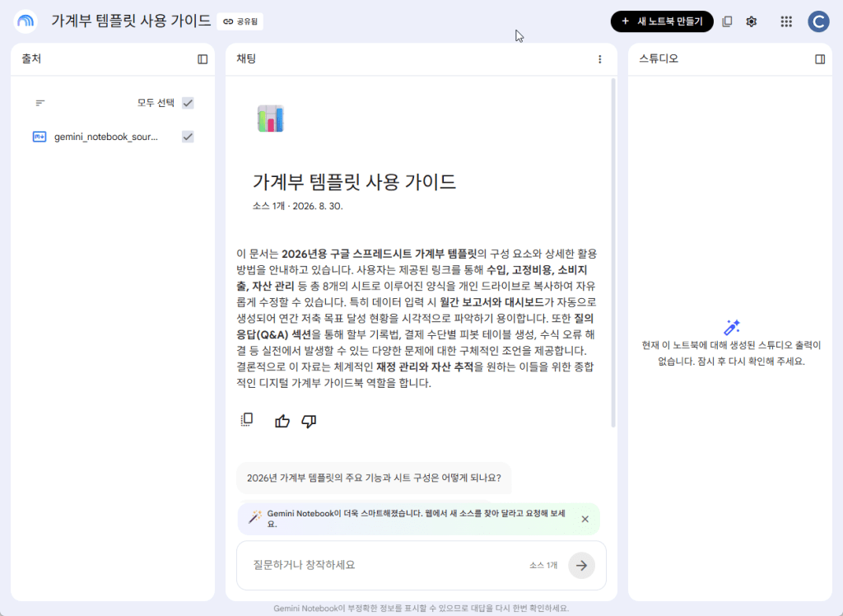843x616 pixels.
Task: Open the Gemini Notebook home logo
Action: (x=26, y=21)
